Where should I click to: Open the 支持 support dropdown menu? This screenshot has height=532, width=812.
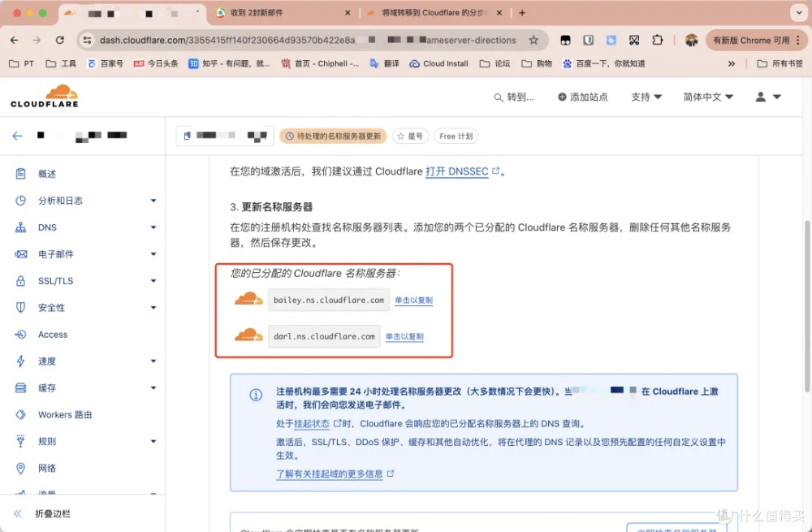tap(646, 97)
